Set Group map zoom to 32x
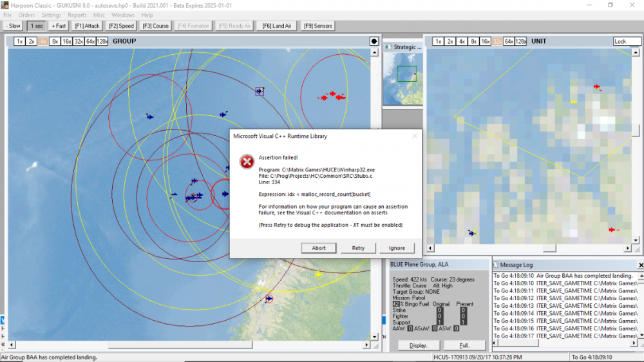 [79, 41]
